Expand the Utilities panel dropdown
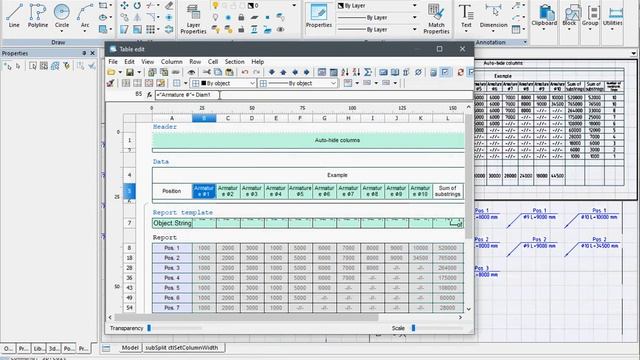This screenshot has height=360, width=640. [x=613, y=29]
